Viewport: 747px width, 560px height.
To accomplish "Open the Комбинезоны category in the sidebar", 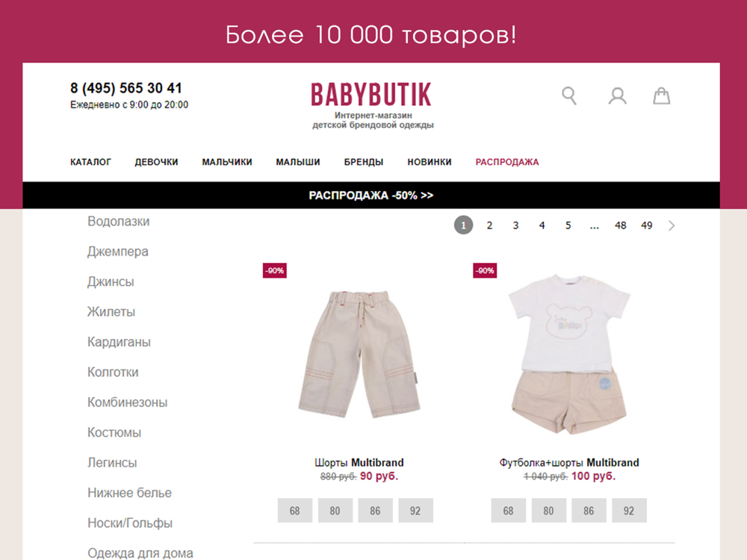I will (127, 402).
